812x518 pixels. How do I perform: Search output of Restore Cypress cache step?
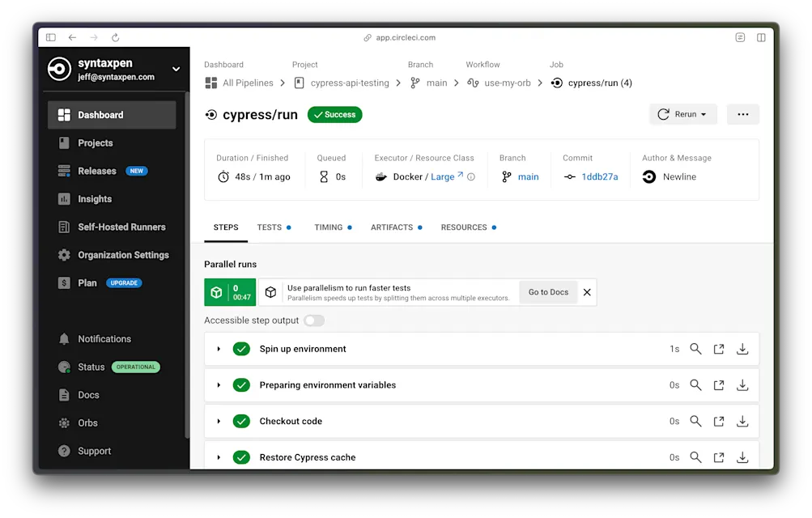pos(695,457)
